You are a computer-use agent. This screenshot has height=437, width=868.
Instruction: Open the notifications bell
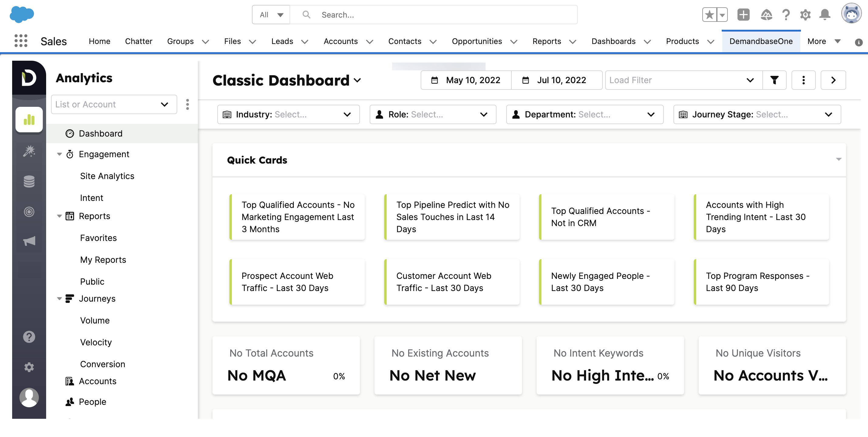click(825, 15)
